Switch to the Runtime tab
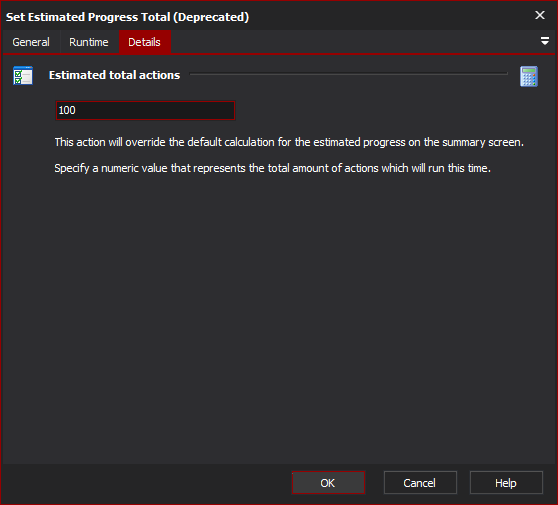This screenshot has width=558, height=505. (89, 42)
